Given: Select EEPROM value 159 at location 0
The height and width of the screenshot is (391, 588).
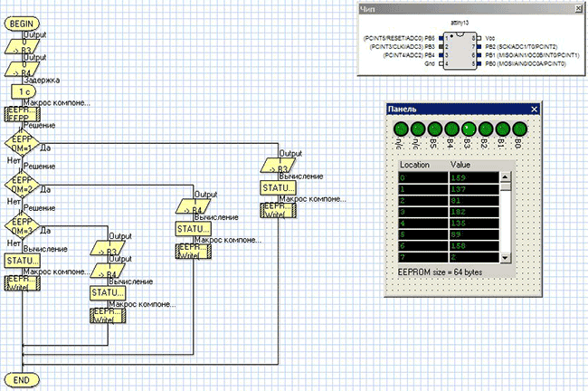Looking at the screenshot, I should 474,177.
